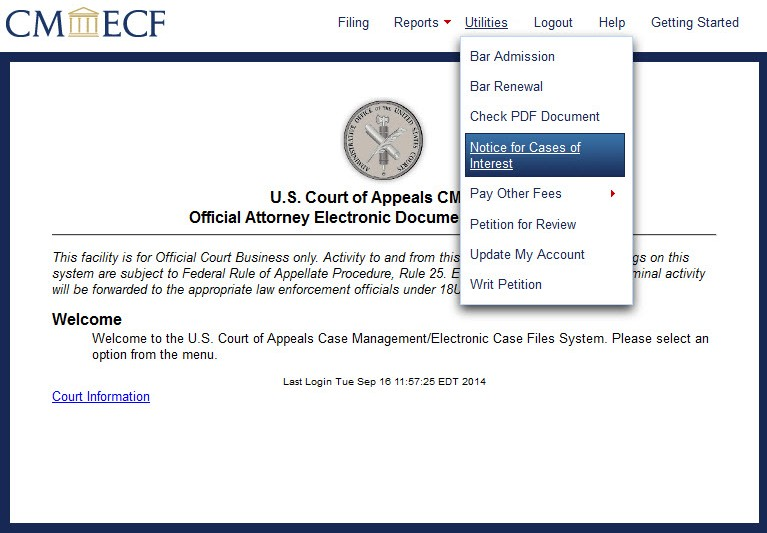Open the Filing menu
The height and width of the screenshot is (533, 767).
pos(353,22)
